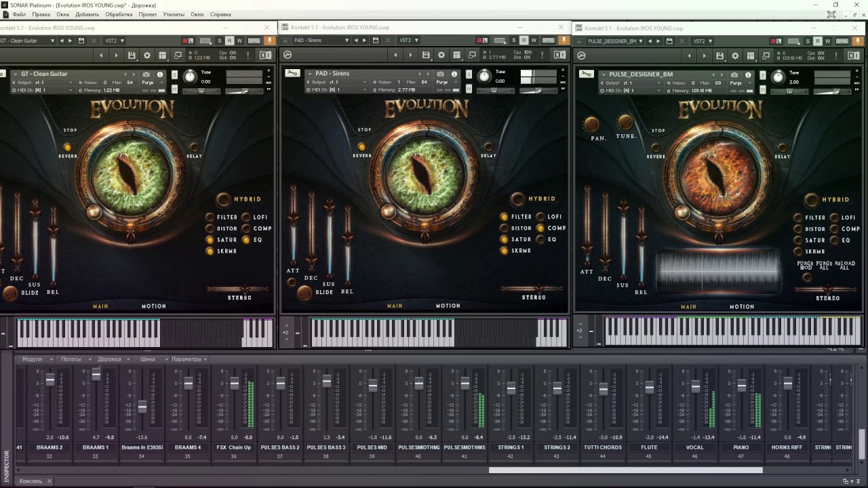Expand the Полосы console dropdown
868x488 pixels.
click(73, 359)
